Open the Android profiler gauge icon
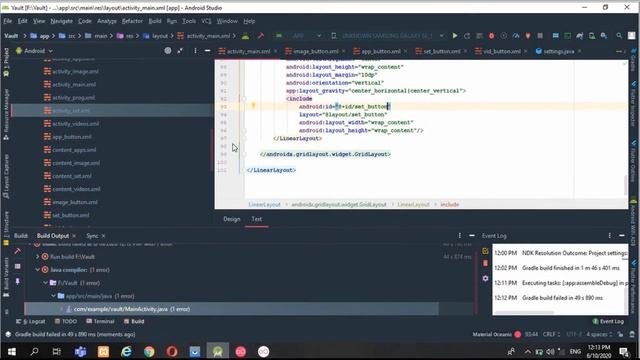The width and height of the screenshot is (640, 360). coord(516,36)
